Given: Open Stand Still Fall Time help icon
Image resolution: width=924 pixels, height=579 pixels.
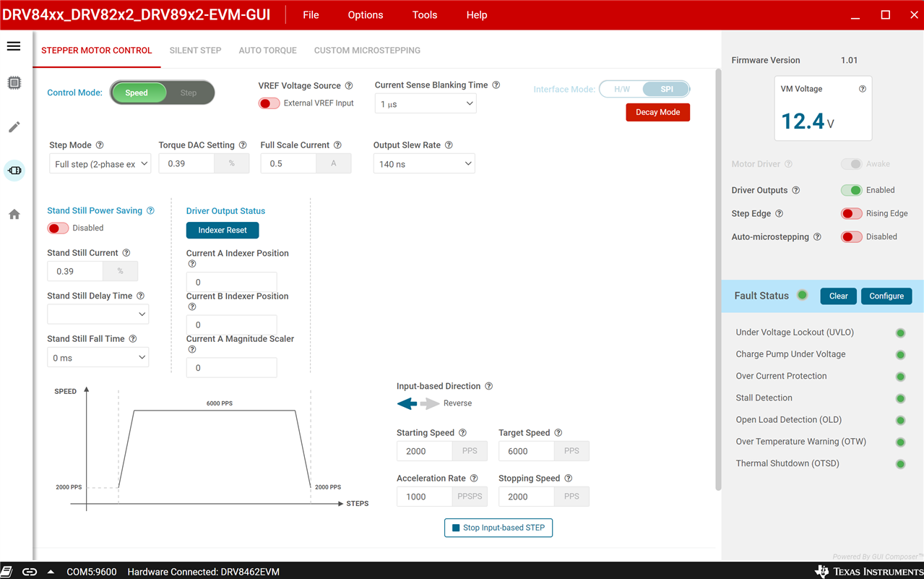Looking at the screenshot, I should click(x=133, y=339).
